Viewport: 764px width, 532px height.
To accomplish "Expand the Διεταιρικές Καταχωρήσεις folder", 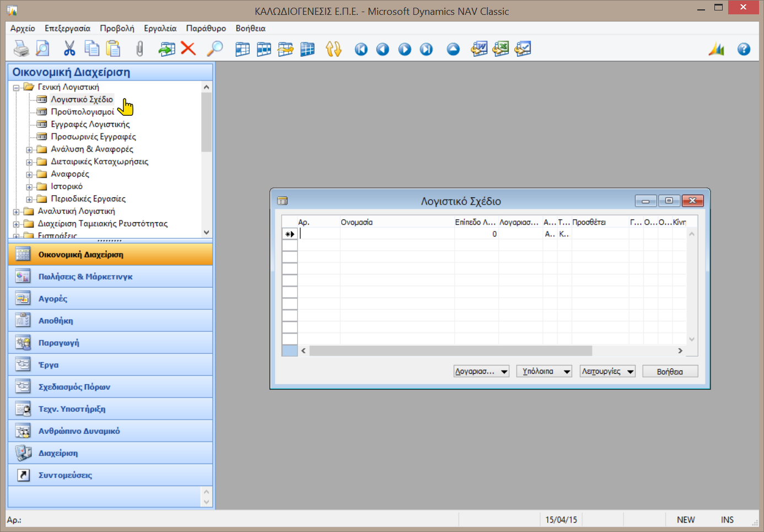I will click(30, 162).
